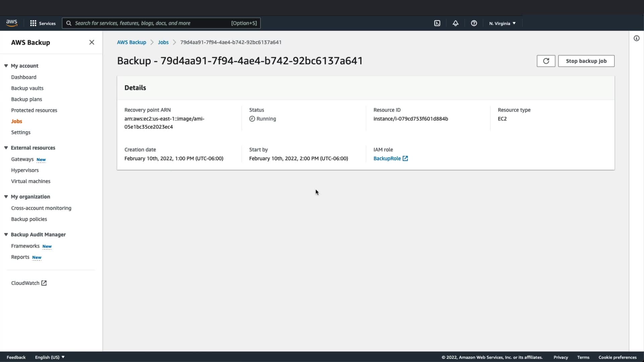Screen dimensions: 644x362
Task: Go to Protected resources page
Action: coord(34,110)
